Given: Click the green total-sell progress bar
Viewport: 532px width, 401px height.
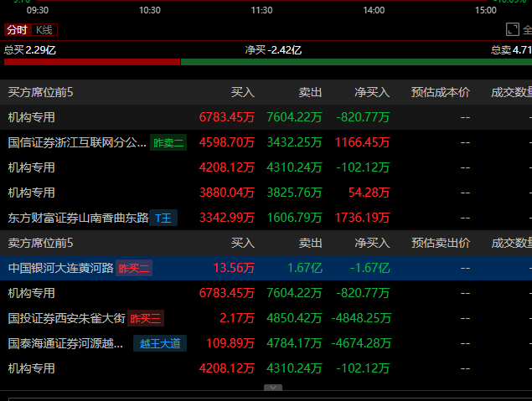Looking at the screenshot, I should [356, 62].
